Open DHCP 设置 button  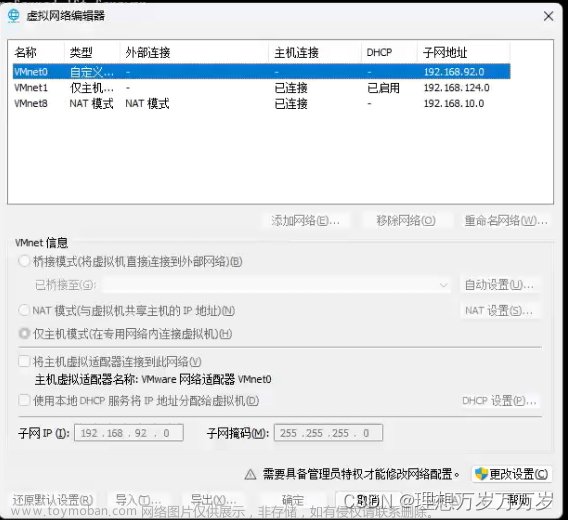click(500, 401)
